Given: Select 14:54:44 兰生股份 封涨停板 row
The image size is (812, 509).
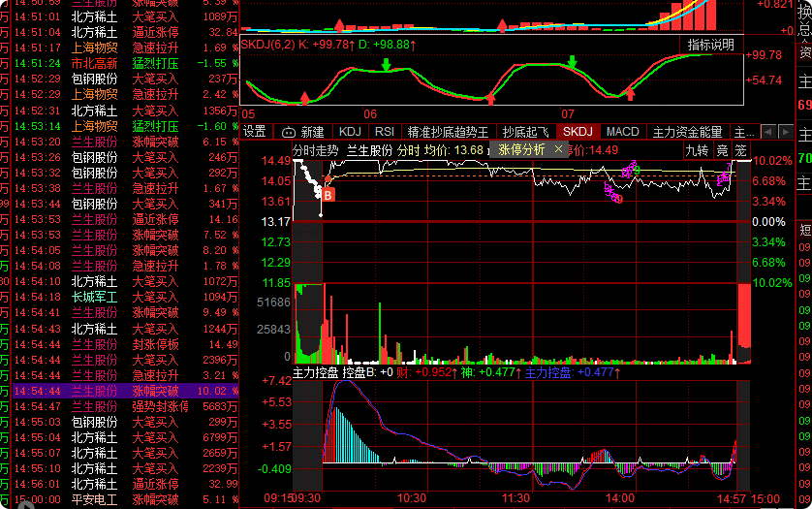Looking at the screenshot, I should (x=126, y=344).
